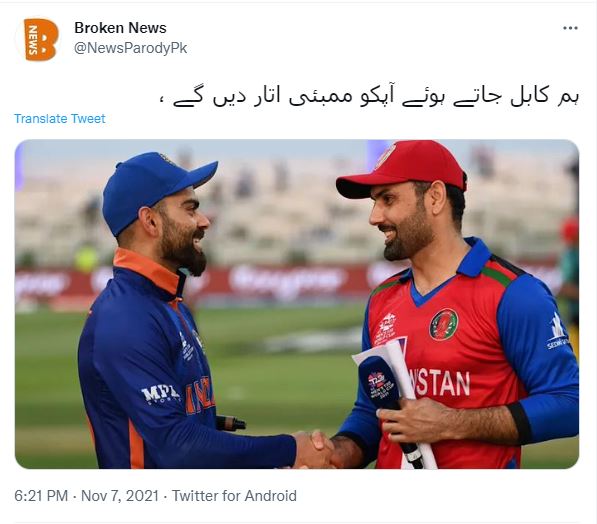Click the Nov 7, 2021 date
The image size is (597, 524).
click(120, 496)
